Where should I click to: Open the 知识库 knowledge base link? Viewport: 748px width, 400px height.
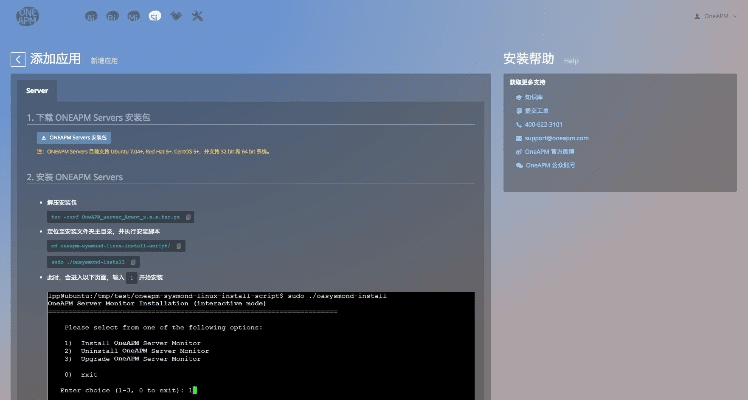535,97
